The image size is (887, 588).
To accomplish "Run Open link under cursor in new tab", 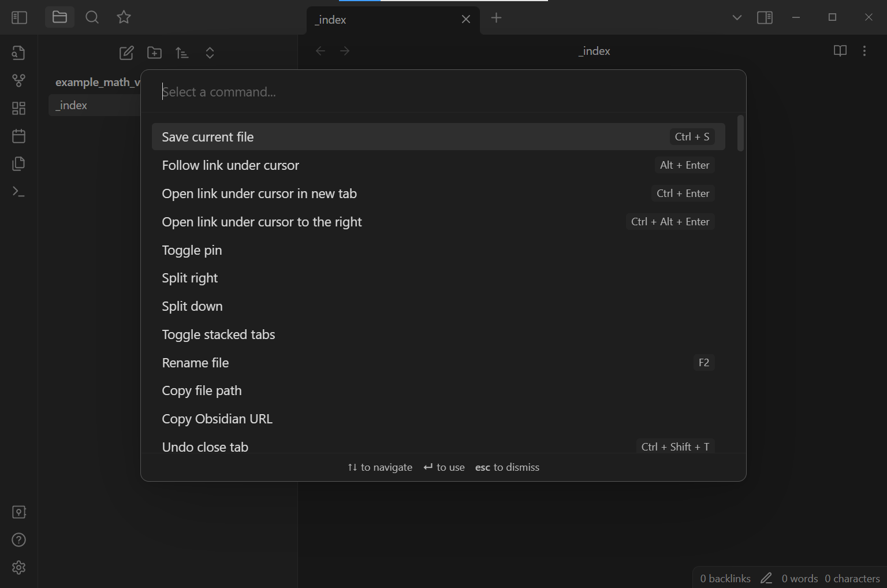I will [438, 193].
